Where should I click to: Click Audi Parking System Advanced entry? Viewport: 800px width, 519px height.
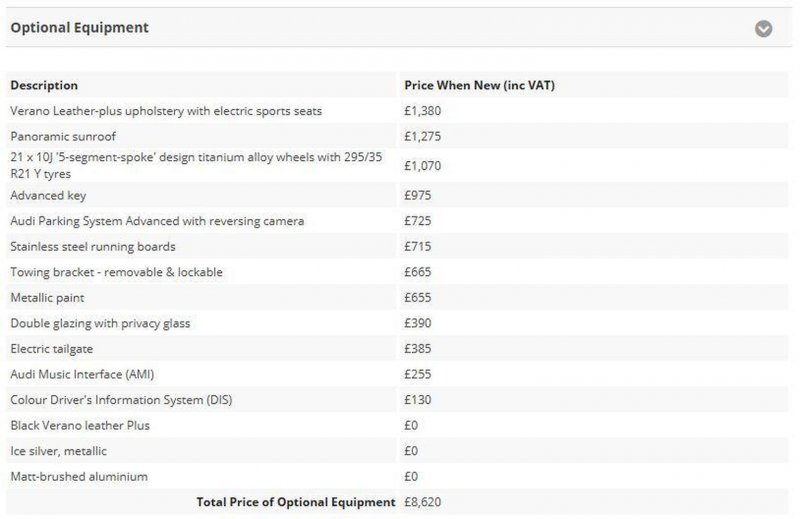(x=157, y=221)
